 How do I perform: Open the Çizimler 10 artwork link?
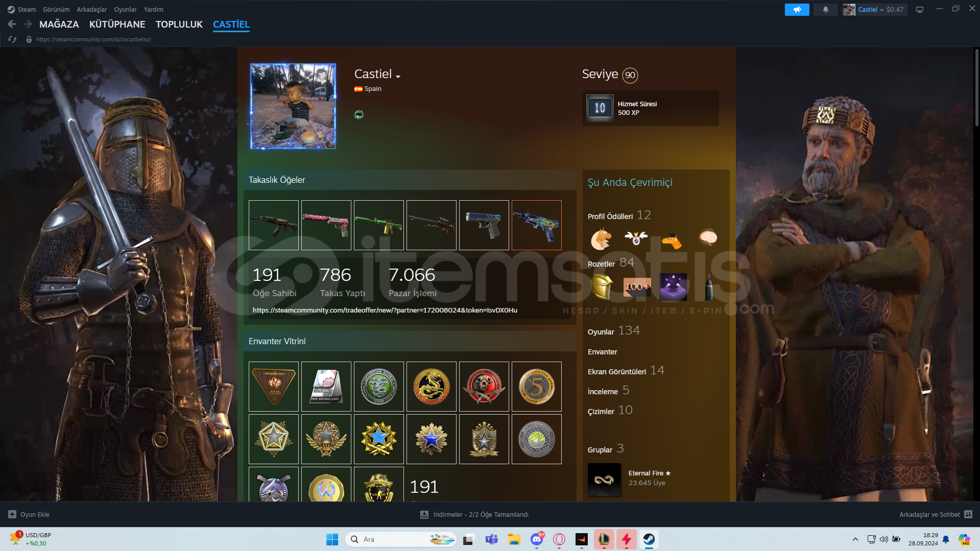(x=610, y=411)
